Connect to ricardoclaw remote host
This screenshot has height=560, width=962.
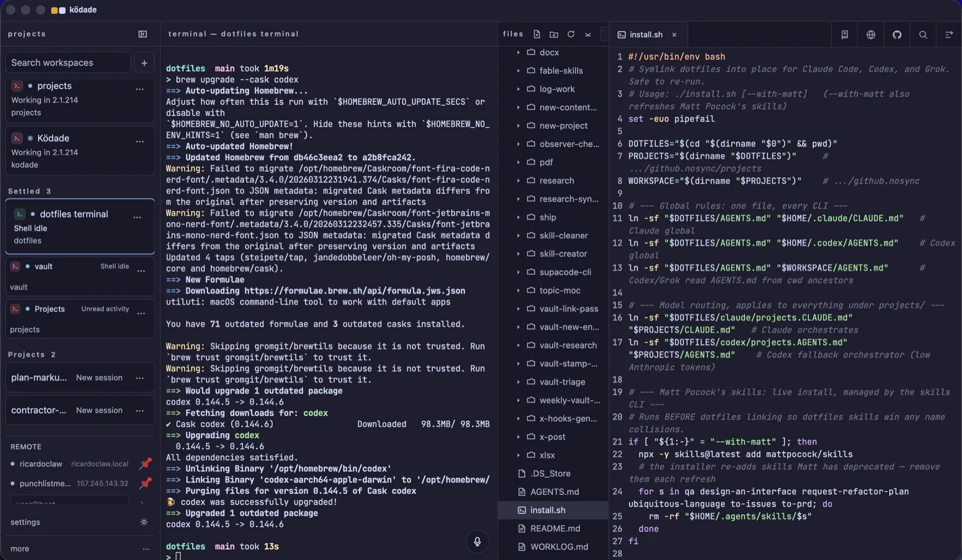click(69, 464)
